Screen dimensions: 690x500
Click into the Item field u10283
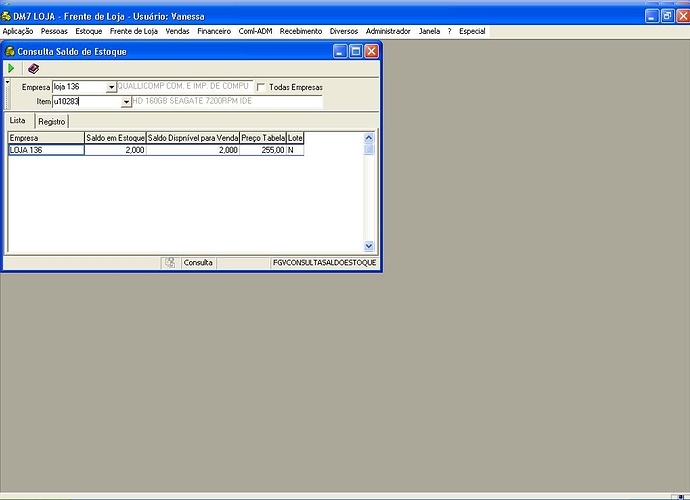87,102
